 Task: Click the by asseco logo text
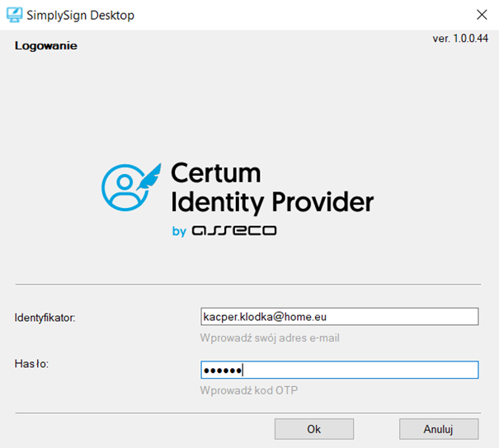click(224, 231)
